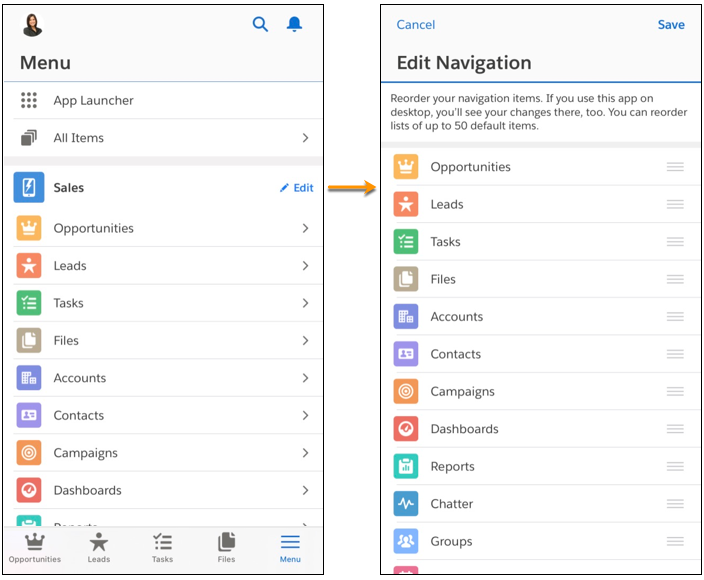Open Contacts row chevron in Menu
The width and height of the screenshot is (704, 580).
305,415
